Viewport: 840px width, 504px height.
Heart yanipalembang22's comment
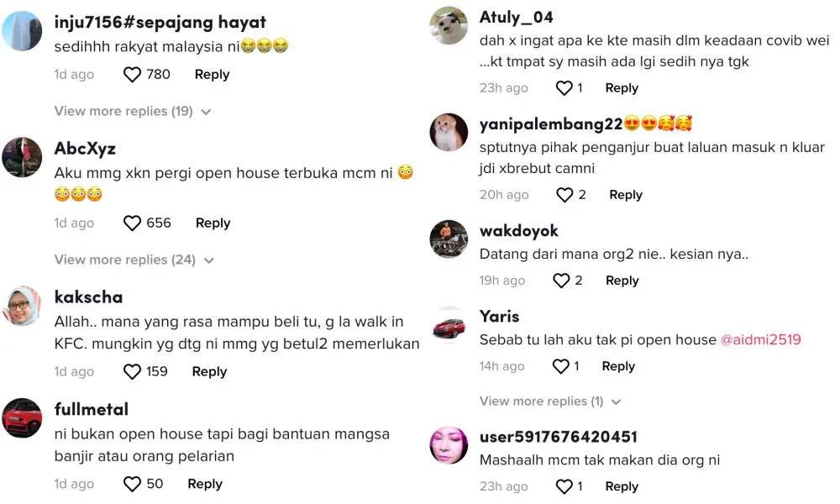point(564,195)
